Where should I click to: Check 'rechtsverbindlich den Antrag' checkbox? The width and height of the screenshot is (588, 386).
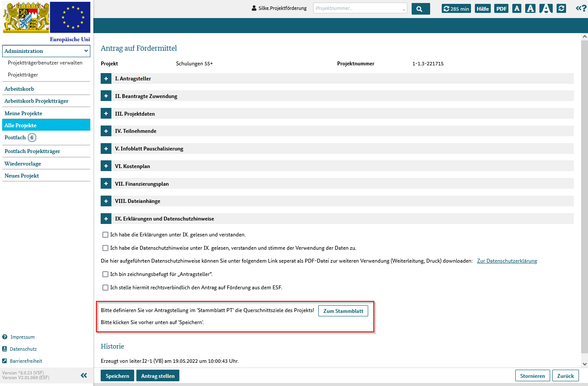tap(105, 288)
